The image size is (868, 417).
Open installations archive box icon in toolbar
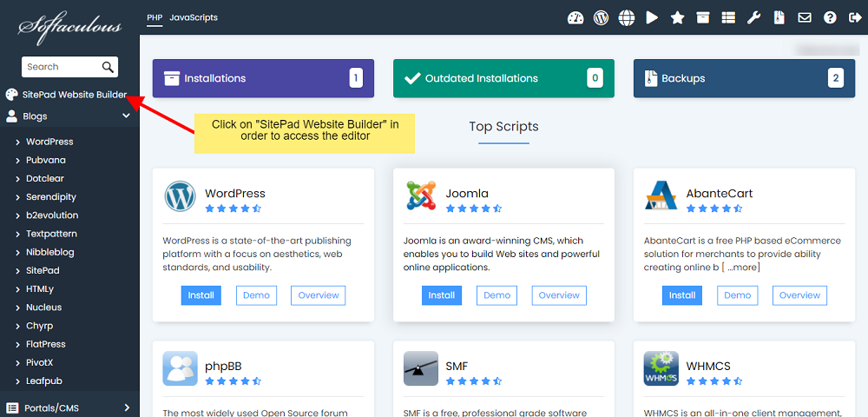[703, 17]
